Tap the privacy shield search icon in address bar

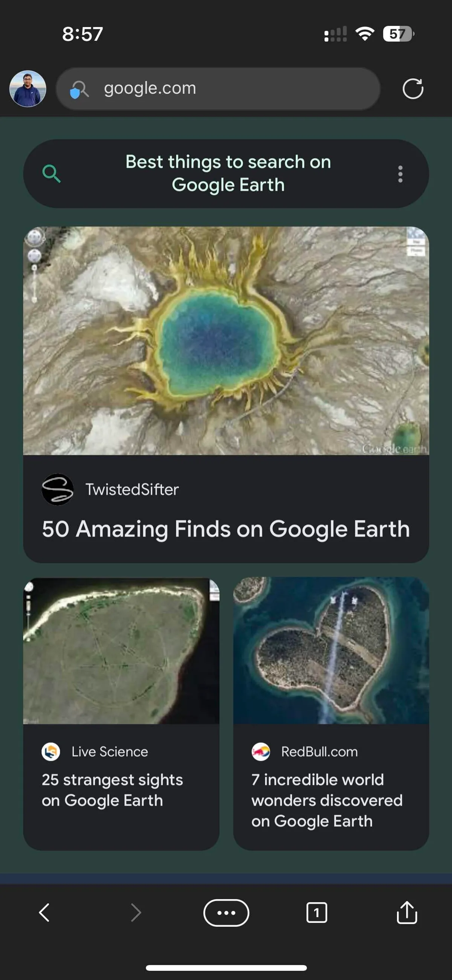(x=79, y=90)
